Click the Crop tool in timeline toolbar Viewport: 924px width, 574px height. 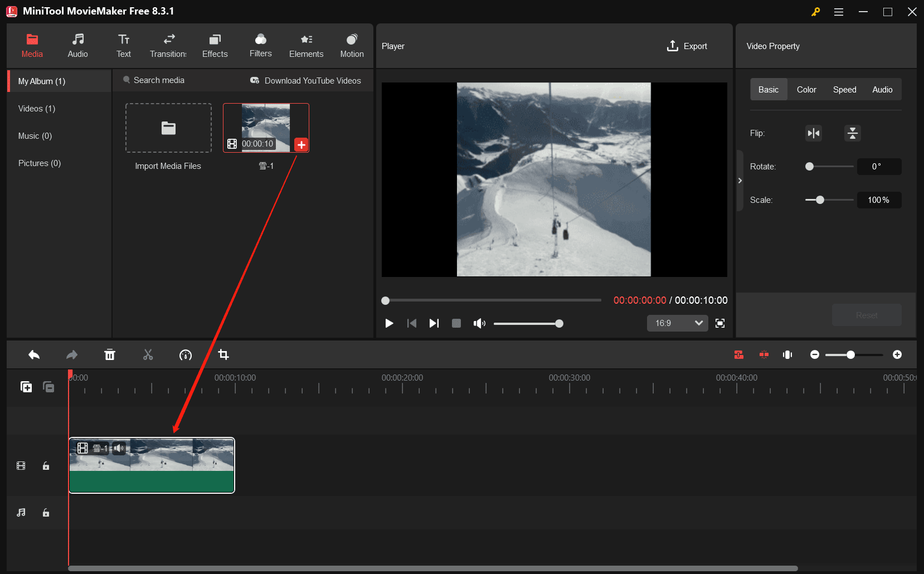tap(223, 355)
